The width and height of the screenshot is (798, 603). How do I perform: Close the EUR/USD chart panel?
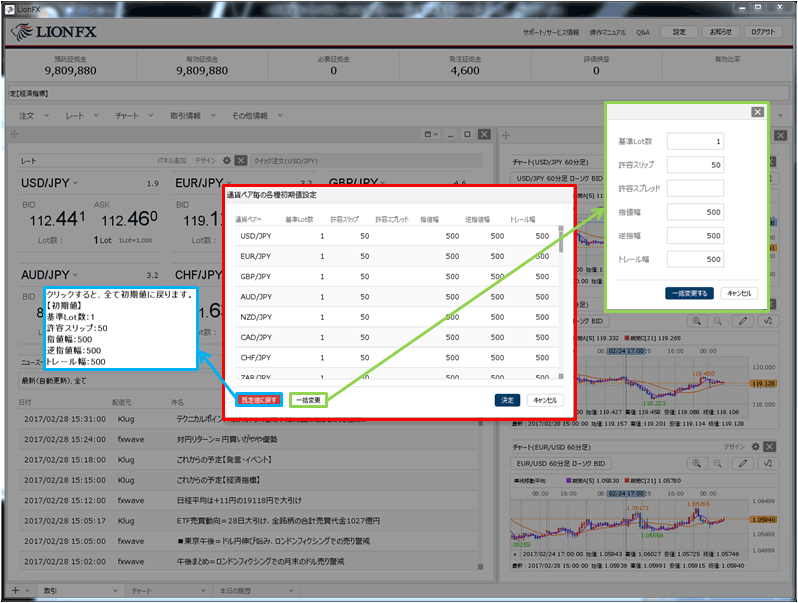770,447
